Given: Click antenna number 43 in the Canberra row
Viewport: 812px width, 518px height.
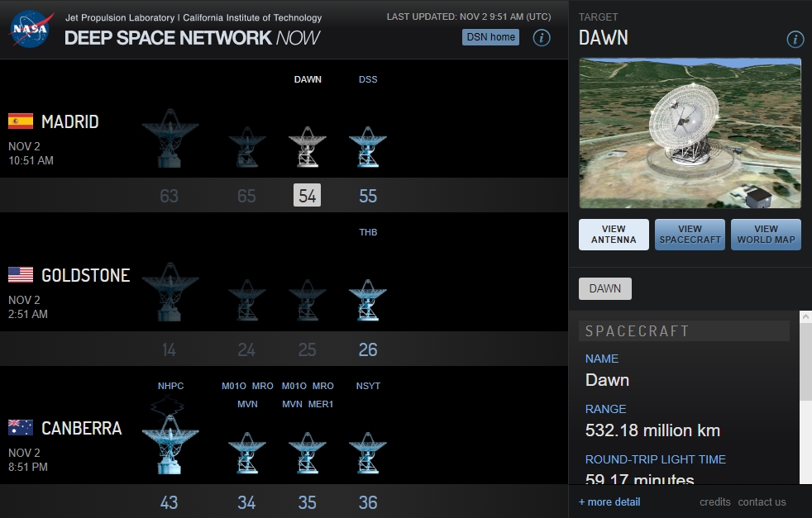Looking at the screenshot, I should pos(169,502).
